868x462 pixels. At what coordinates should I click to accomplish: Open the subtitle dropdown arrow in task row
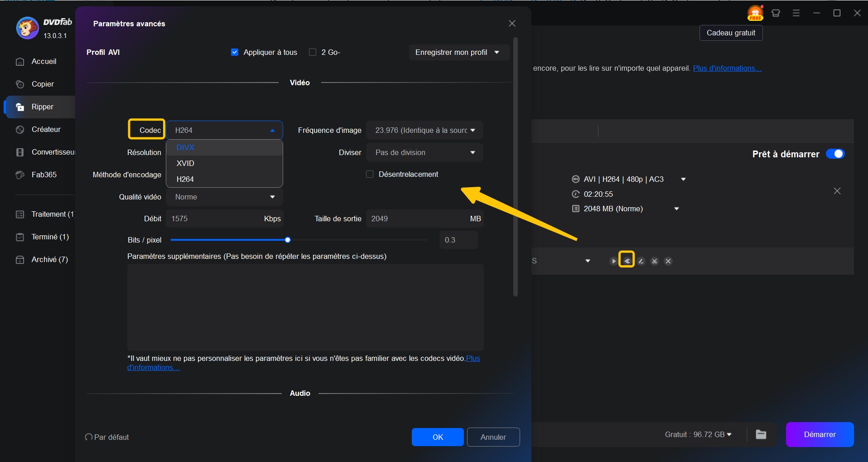click(x=588, y=261)
